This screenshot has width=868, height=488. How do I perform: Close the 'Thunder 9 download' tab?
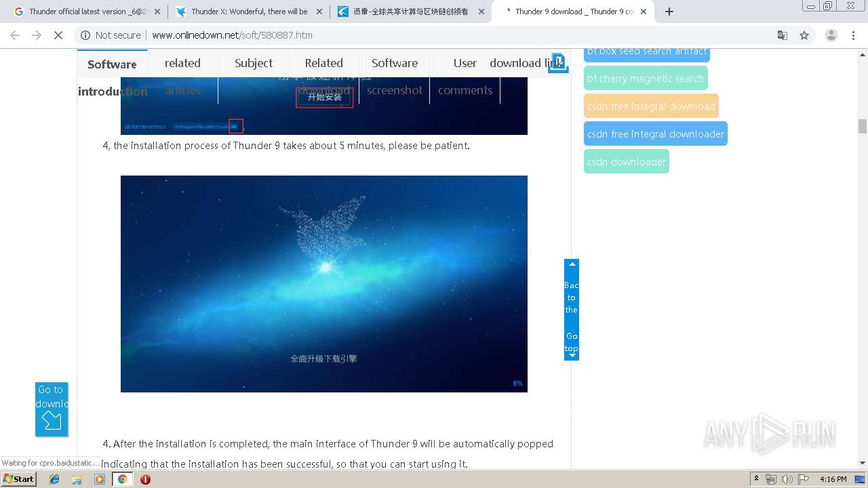click(x=644, y=12)
